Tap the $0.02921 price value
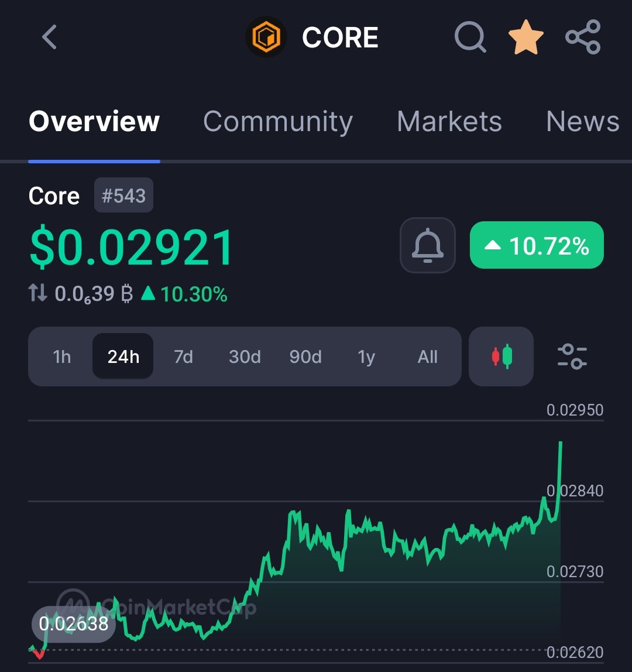 [x=132, y=248]
